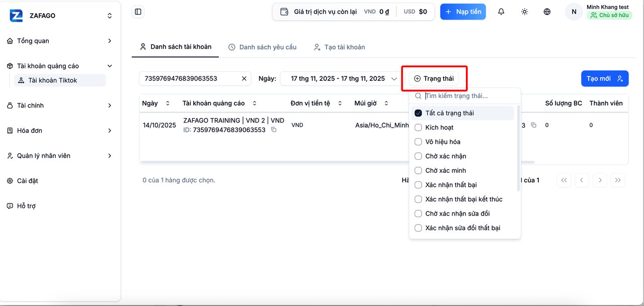Click the copy icon beside Số lượng BC value
The image size is (644, 306).
[534, 125]
